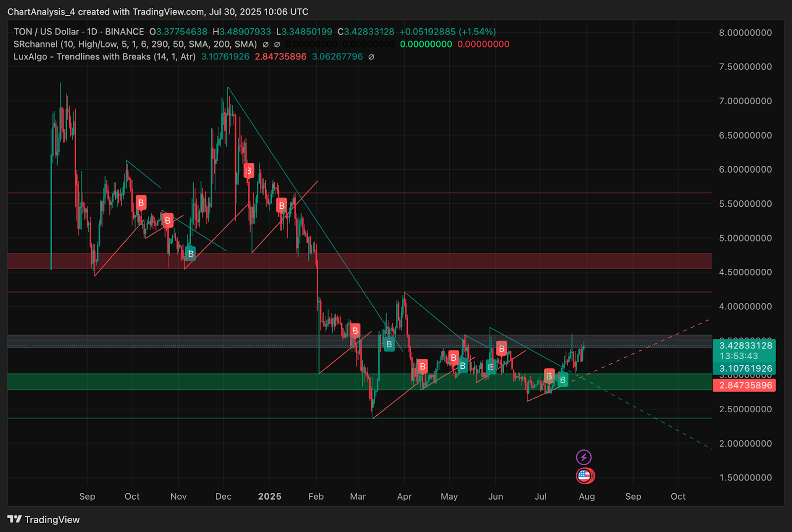Select the red B break label near March
This screenshot has height=532, width=792.
tap(355, 330)
